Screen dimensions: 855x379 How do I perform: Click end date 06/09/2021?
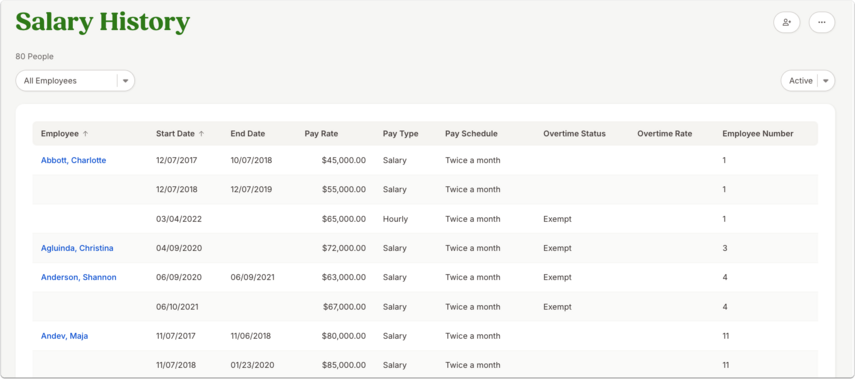[x=252, y=277]
